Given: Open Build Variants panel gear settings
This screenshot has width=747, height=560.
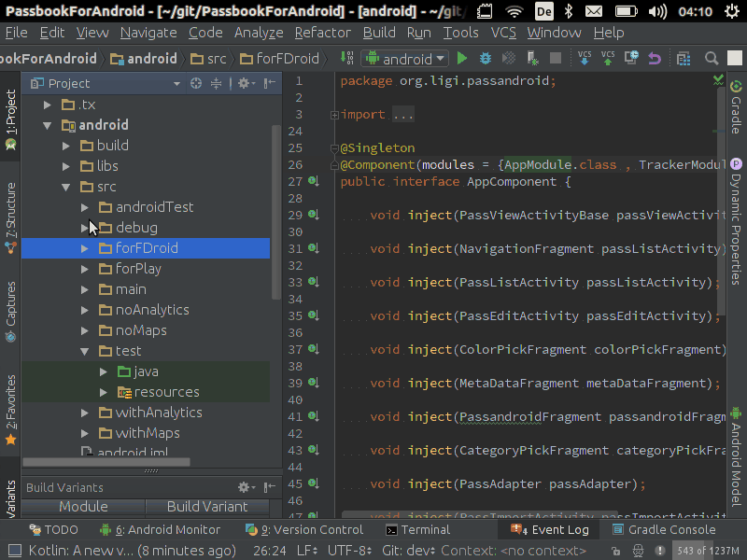Looking at the screenshot, I should 247,487.
